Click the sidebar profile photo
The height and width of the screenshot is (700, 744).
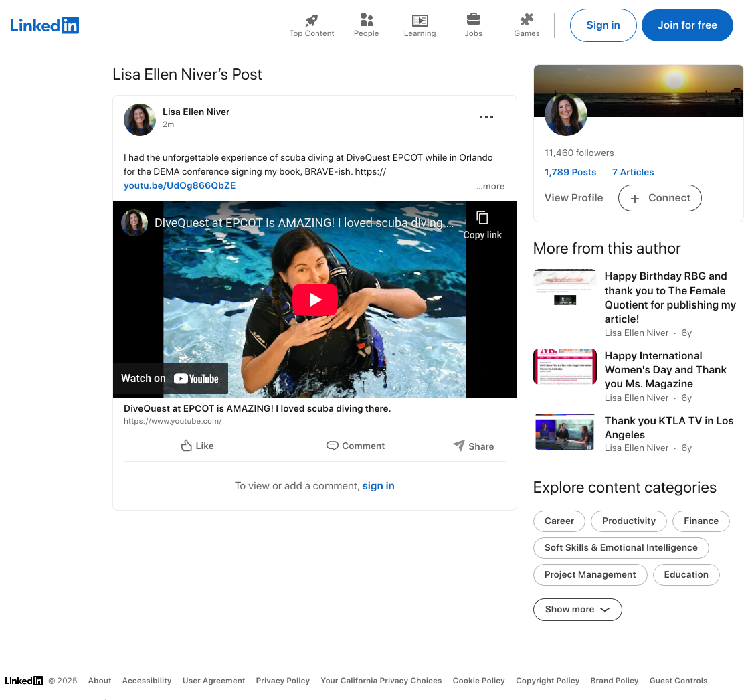tap(566, 114)
